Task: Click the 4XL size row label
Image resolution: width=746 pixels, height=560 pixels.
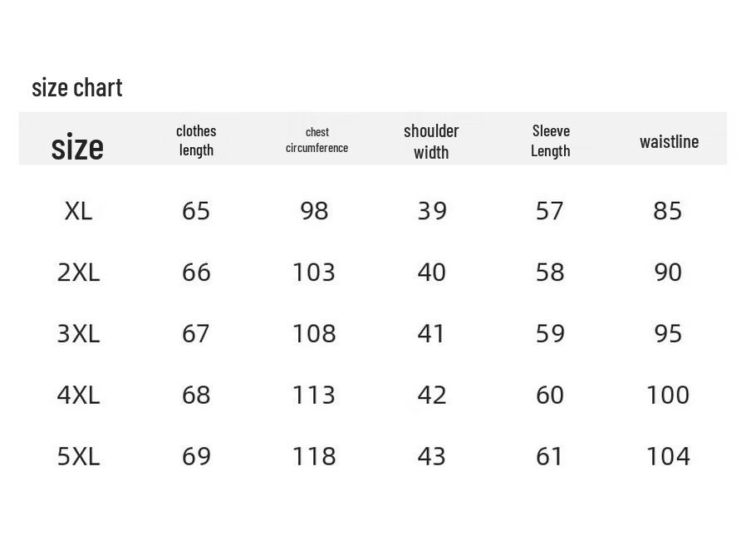Action: point(78,395)
